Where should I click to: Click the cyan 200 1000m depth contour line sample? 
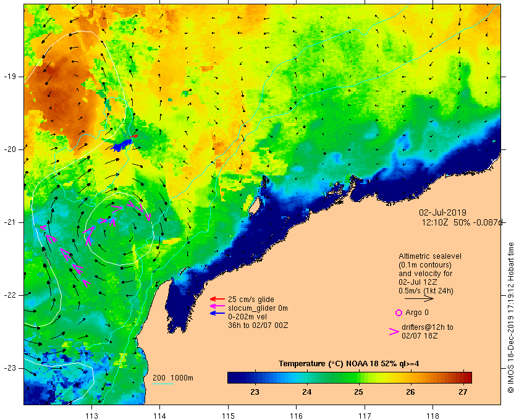click(163, 384)
